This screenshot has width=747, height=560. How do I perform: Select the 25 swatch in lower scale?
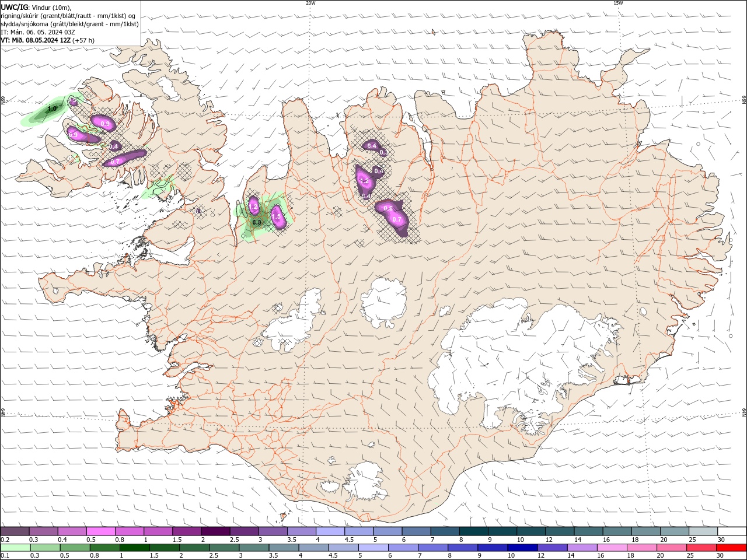700,547
